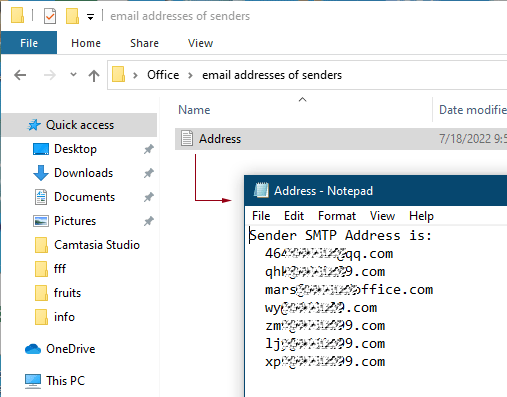Open the View ribbon tab in Explorer
Screen dimensions: 507x397
pos(200,43)
